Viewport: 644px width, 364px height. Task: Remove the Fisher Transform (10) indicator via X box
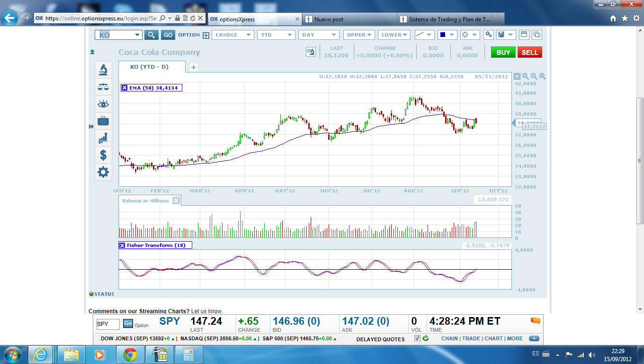123,246
